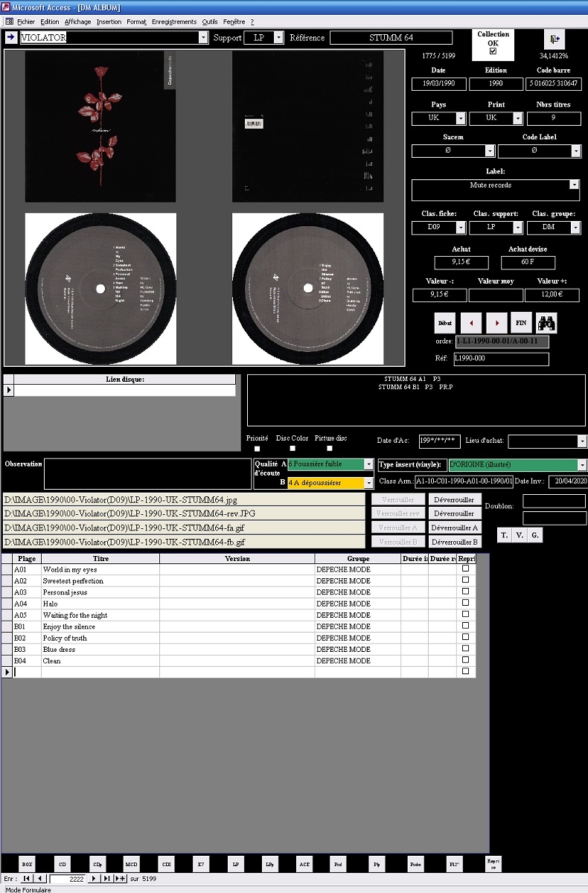Click the G. button

535,535
